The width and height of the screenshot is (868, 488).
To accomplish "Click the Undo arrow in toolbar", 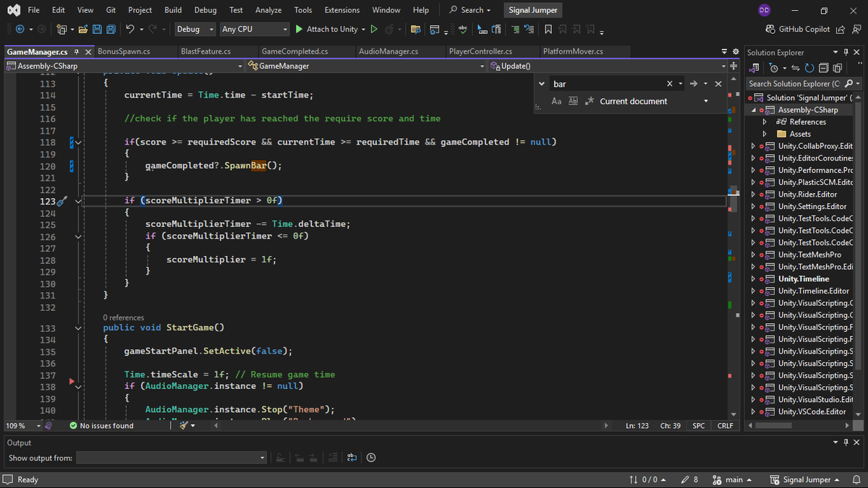I will [129, 29].
